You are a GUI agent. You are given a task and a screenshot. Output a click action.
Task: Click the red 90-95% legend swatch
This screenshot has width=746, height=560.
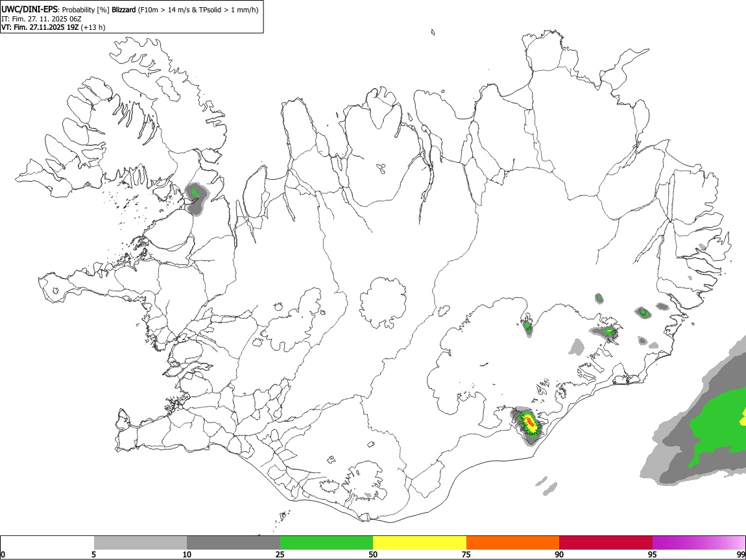click(606, 542)
